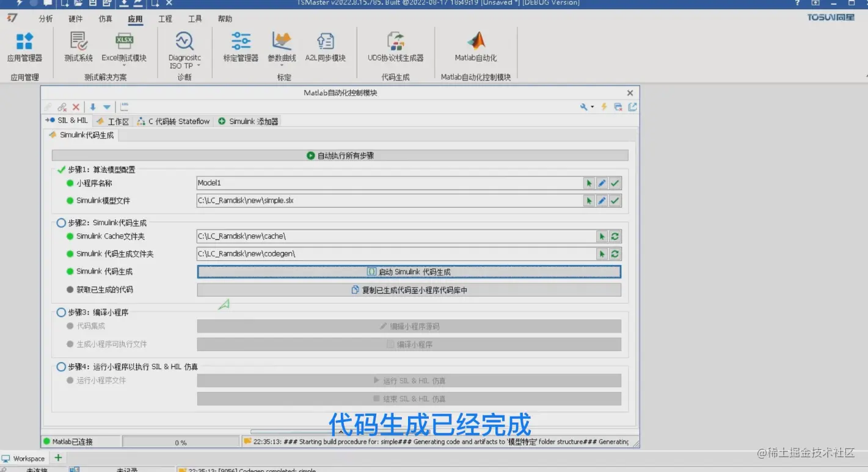Click the refresh icon for Simulink 代码生成文件夹
This screenshot has height=472, width=868.
[615, 254]
